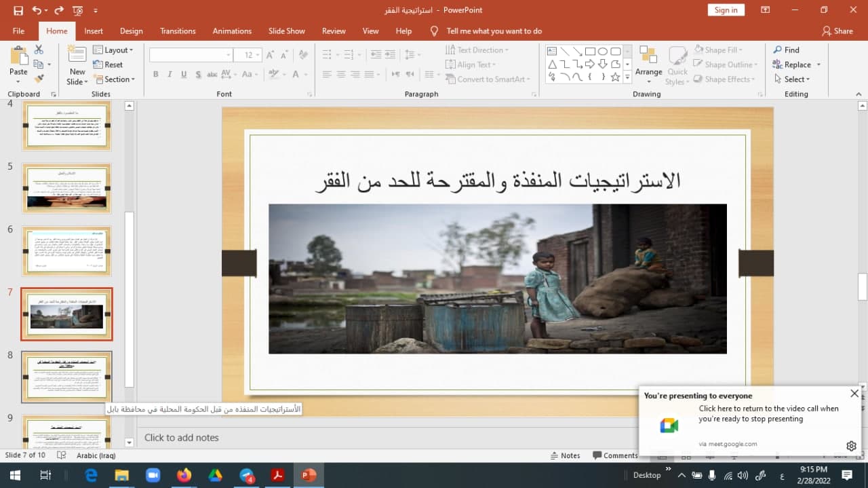The height and width of the screenshot is (488, 868).
Task: Reset the slide layout
Action: click(108, 64)
